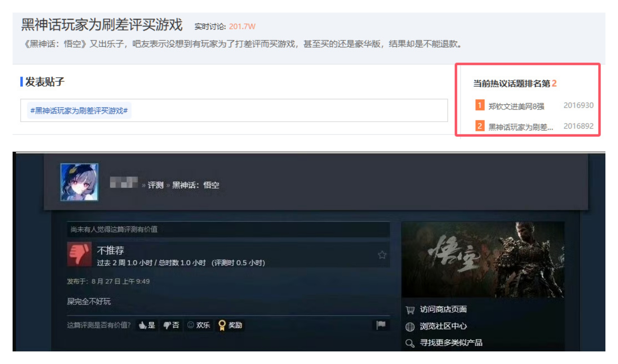Click the topic description starting 《黑神话：悟空》又出乐子

[x=242, y=44]
